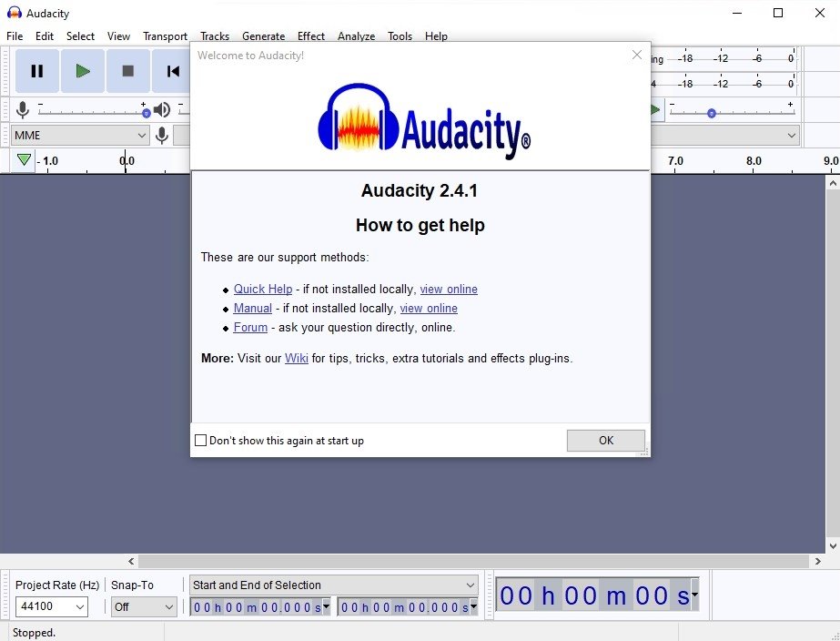Open the Tools menu
Viewport: 840px width, 641px height.
(400, 36)
